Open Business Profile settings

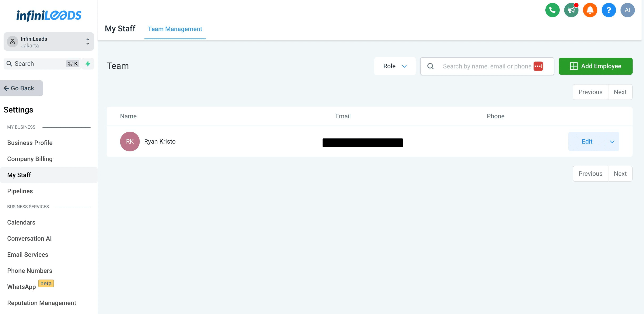pos(30,143)
